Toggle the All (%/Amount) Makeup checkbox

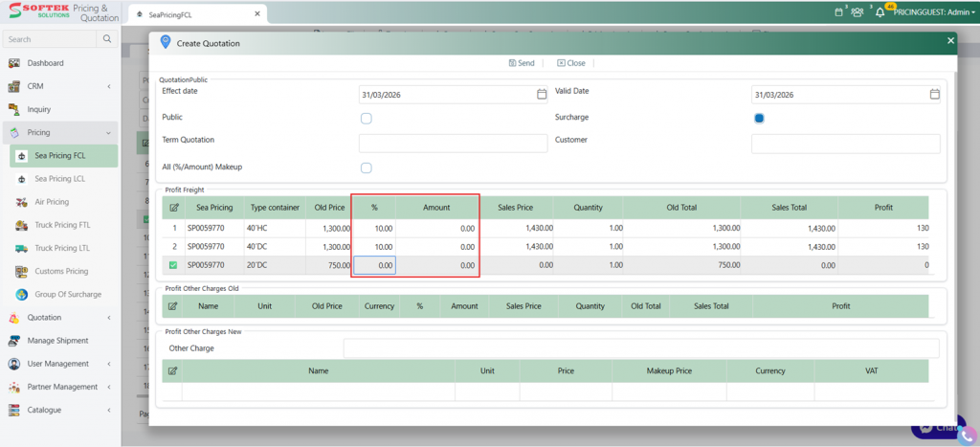pos(366,168)
